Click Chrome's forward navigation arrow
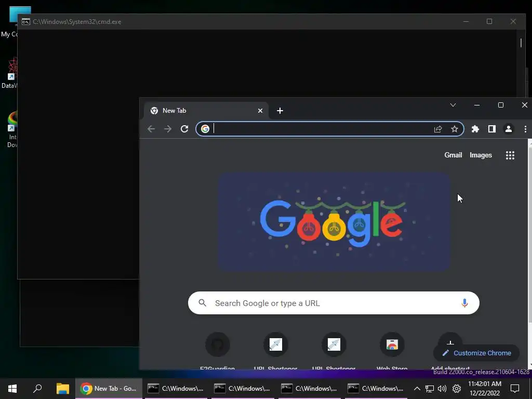Screen dimensions: 532x399 click(x=168, y=129)
